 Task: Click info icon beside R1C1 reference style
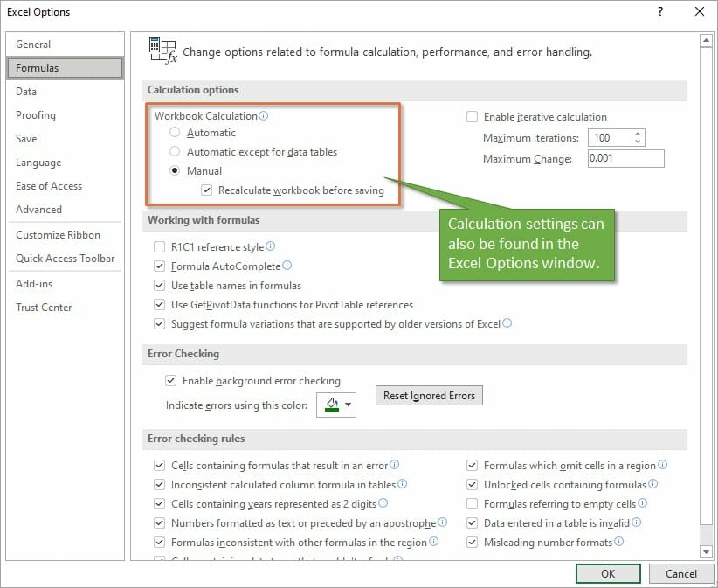coord(271,247)
